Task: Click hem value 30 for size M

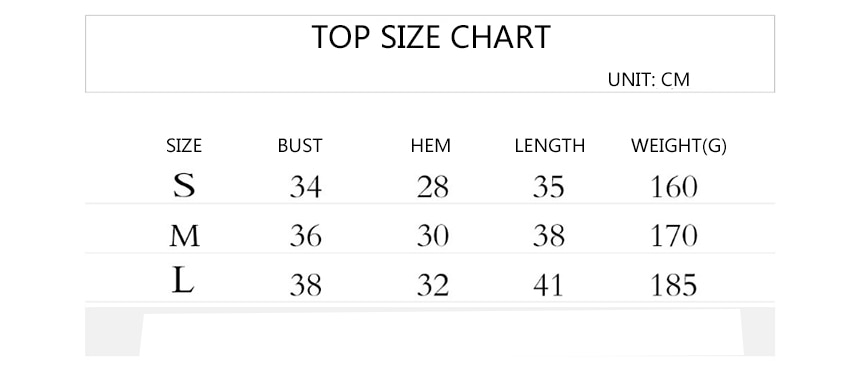Action: [433, 236]
